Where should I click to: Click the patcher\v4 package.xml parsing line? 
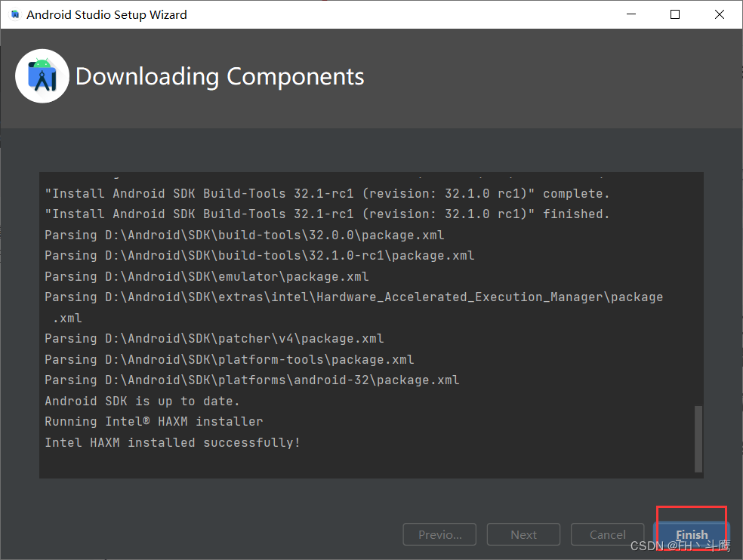click(x=214, y=339)
